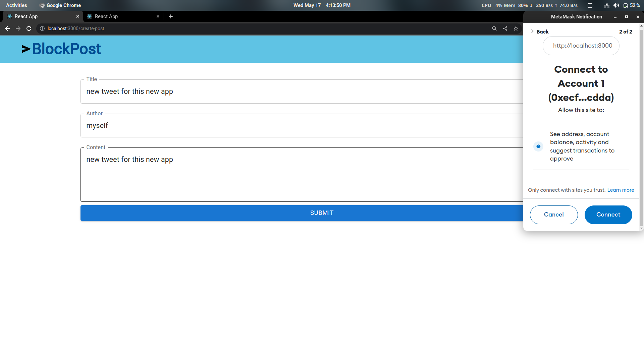The width and height of the screenshot is (644, 362).
Task: Open a new tab with plus icon
Action: tap(171, 16)
